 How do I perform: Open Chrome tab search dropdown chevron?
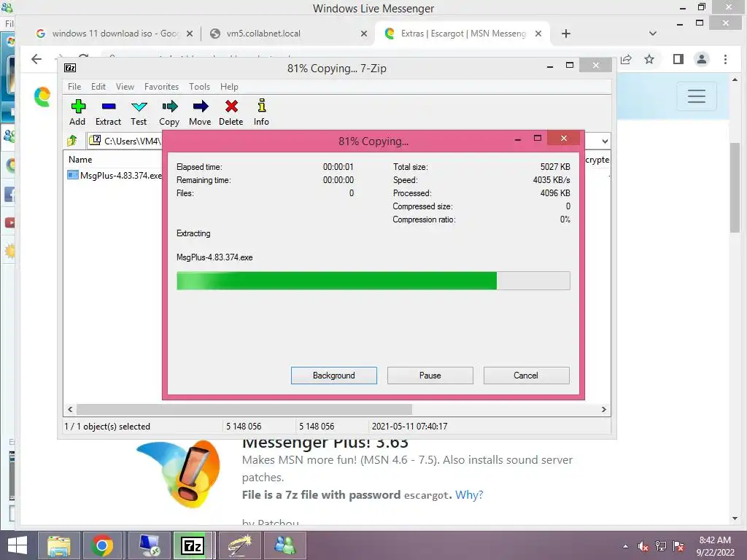pyautogui.click(x=653, y=34)
